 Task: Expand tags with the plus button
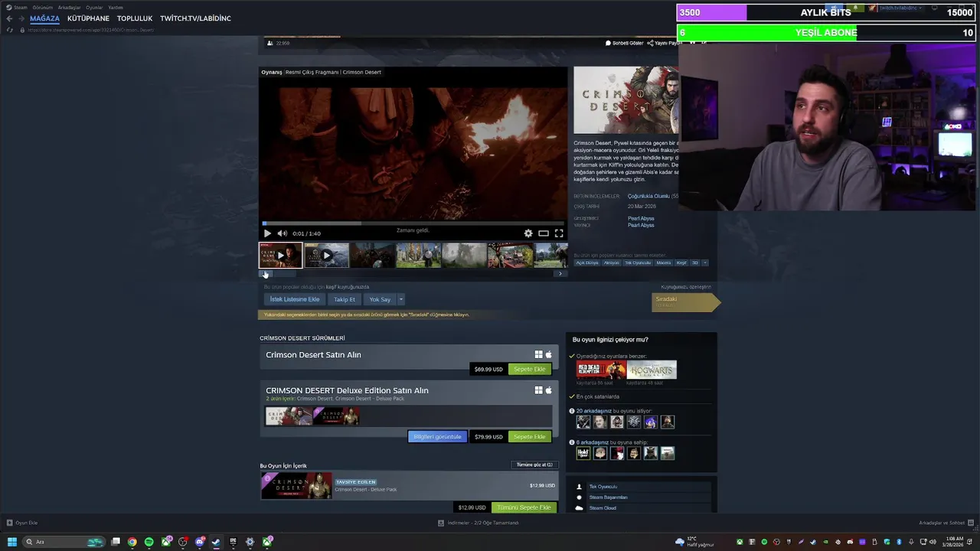pyautogui.click(x=704, y=262)
